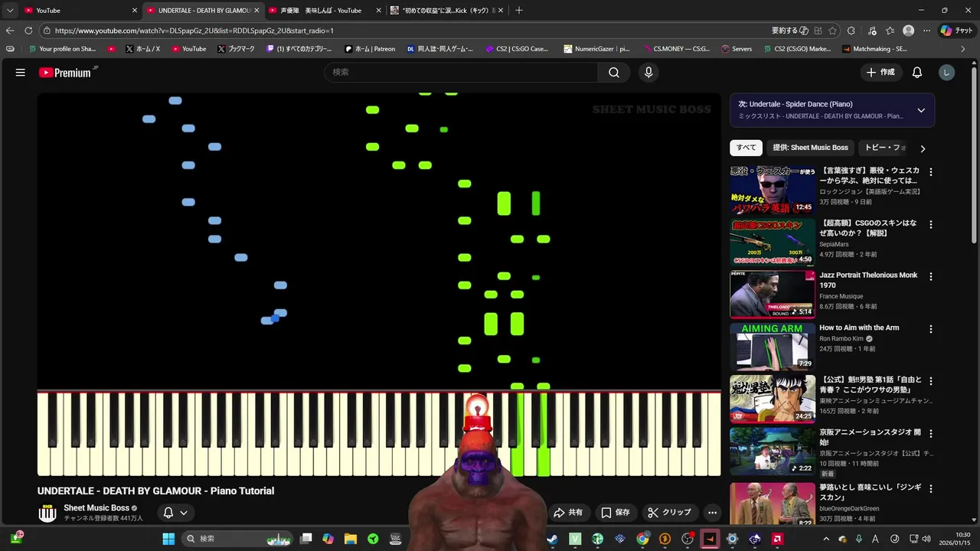Open File Explorer from taskbar
The height and width of the screenshot is (551, 980).
[351, 539]
